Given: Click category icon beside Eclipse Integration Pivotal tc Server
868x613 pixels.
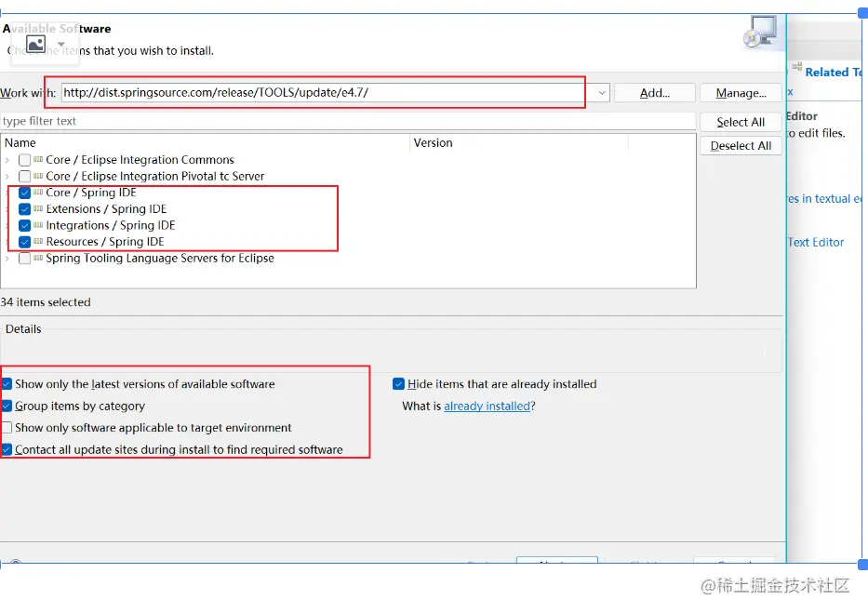Looking at the screenshot, I should [38, 176].
